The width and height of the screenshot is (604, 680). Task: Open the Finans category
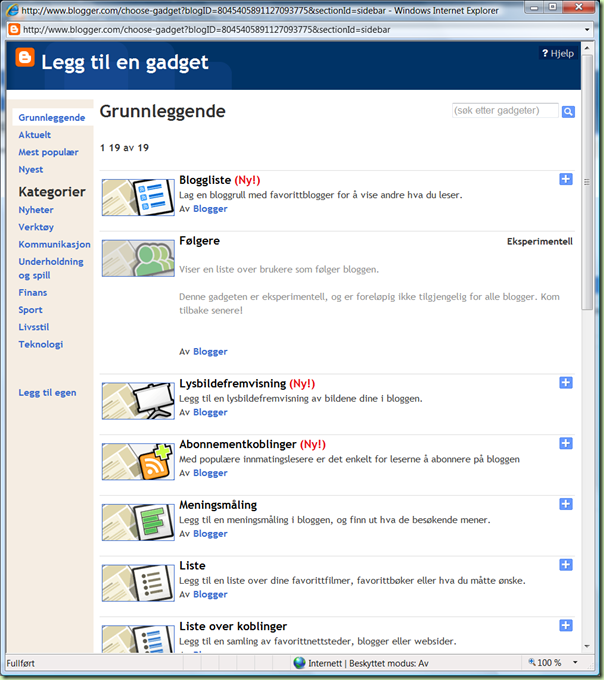[33, 293]
